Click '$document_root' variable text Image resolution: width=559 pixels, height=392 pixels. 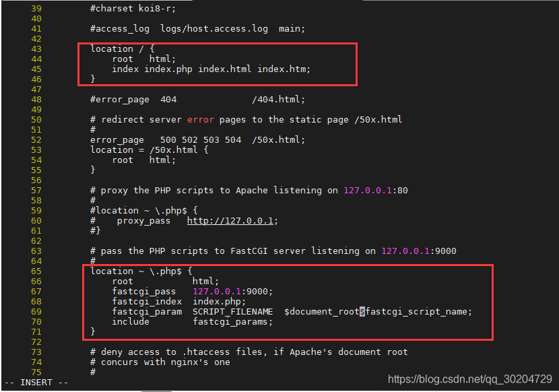tap(321, 312)
